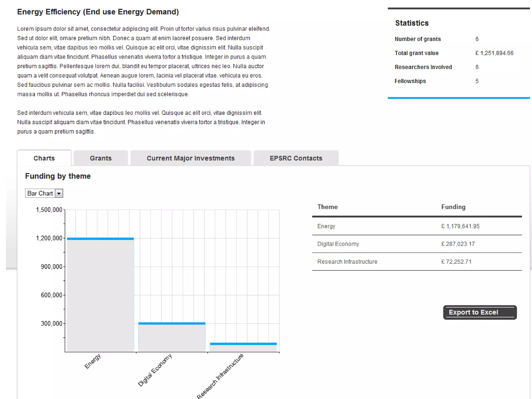Image resolution: width=532 pixels, height=399 pixels.
Task: Click the Digital Economy x-axis label
Action: (x=155, y=370)
